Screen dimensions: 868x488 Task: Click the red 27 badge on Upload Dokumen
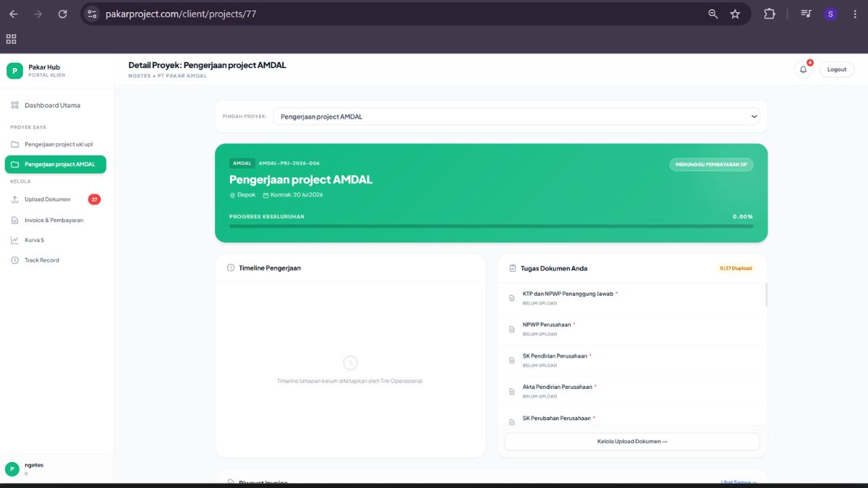(x=94, y=200)
